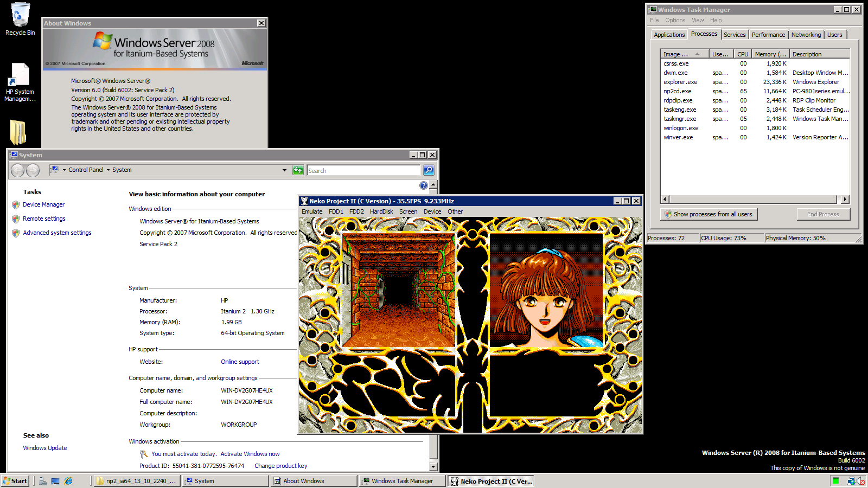The image size is (868, 488).
Task: Expand the Control Panel breadcrumb arrow
Action: [x=108, y=170]
